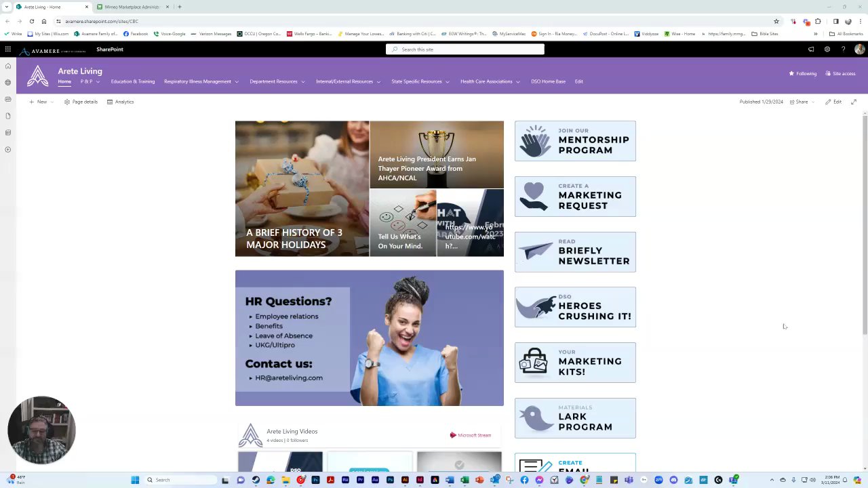Open Page details
This screenshot has width=868, height=488.
click(x=81, y=102)
